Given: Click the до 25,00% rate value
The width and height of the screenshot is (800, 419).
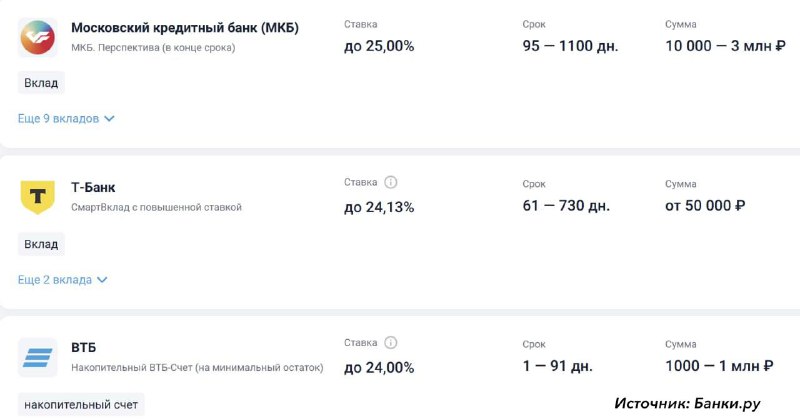Looking at the screenshot, I should tap(379, 46).
